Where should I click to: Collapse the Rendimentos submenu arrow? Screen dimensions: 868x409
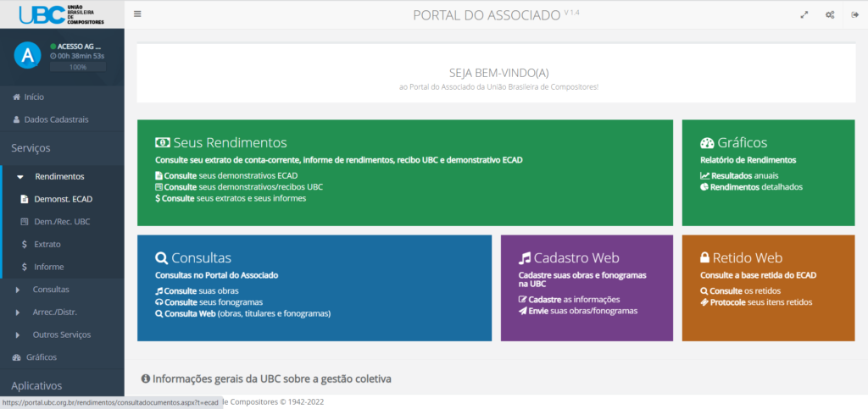(x=20, y=177)
